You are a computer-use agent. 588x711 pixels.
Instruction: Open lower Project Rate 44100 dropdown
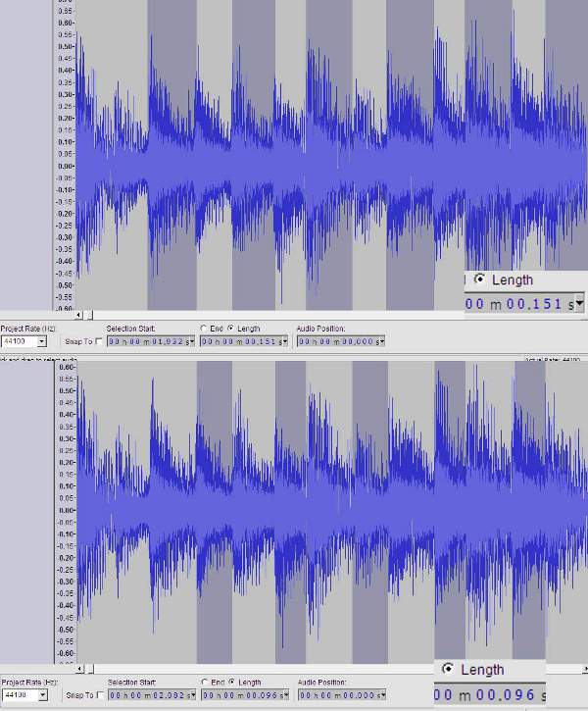click(x=42, y=694)
